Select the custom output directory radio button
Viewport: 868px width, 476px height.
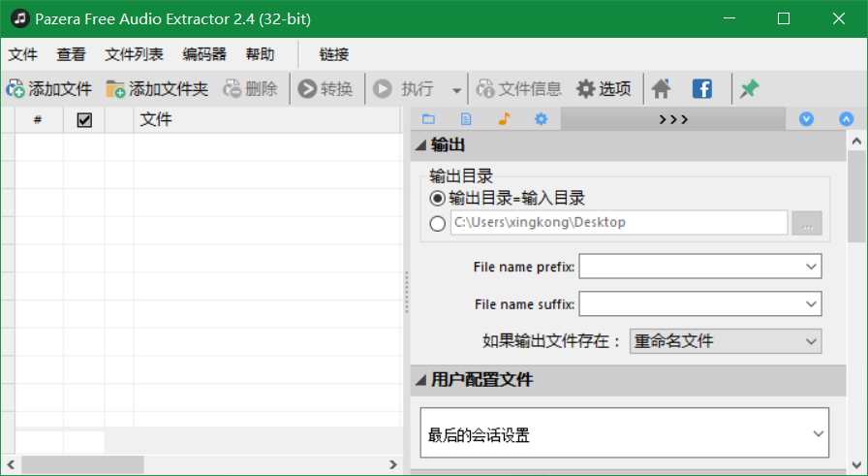click(437, 223)
